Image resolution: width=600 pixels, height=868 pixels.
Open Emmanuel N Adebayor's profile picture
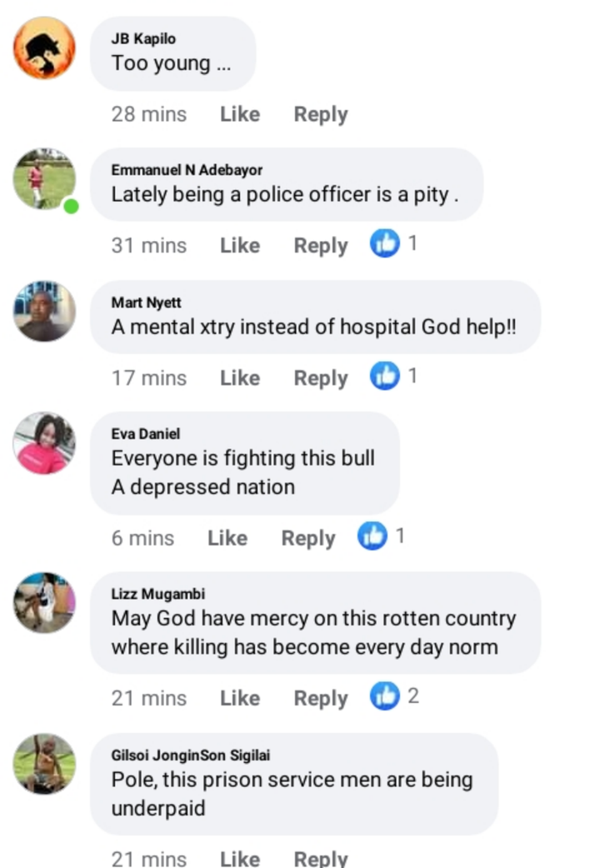click(44, 179)
